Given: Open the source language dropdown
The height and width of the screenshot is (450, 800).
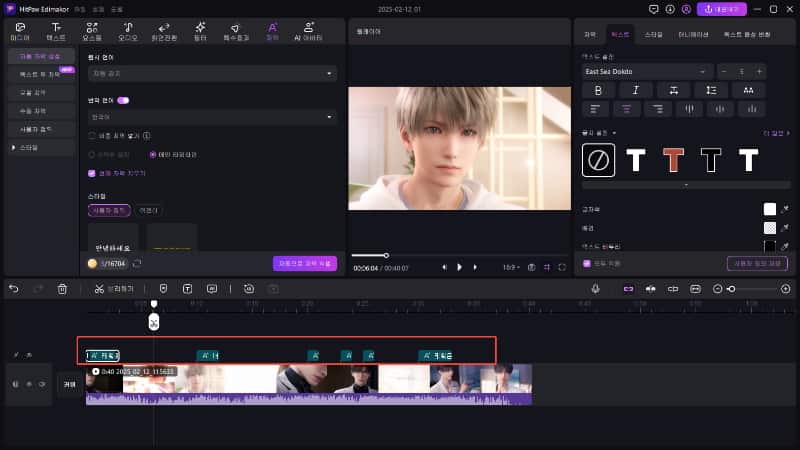Looking at the screenshot, I should pos(212,73).
